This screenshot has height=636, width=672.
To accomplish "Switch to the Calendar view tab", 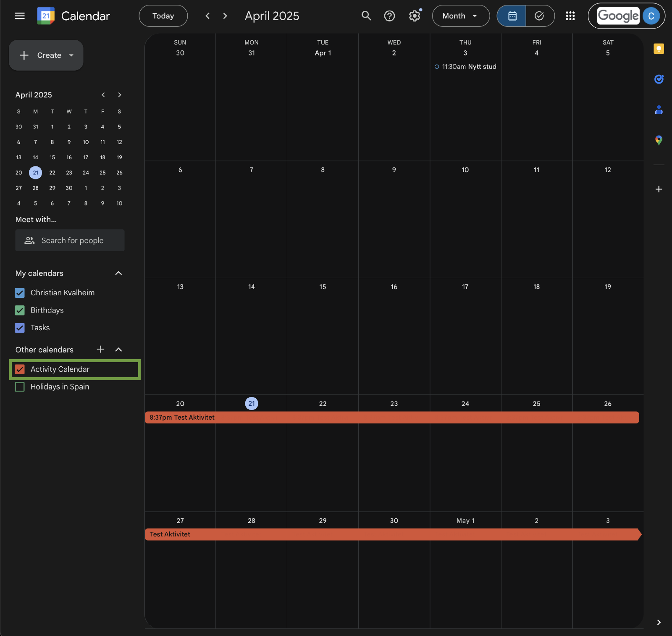I will click(512, 16).
